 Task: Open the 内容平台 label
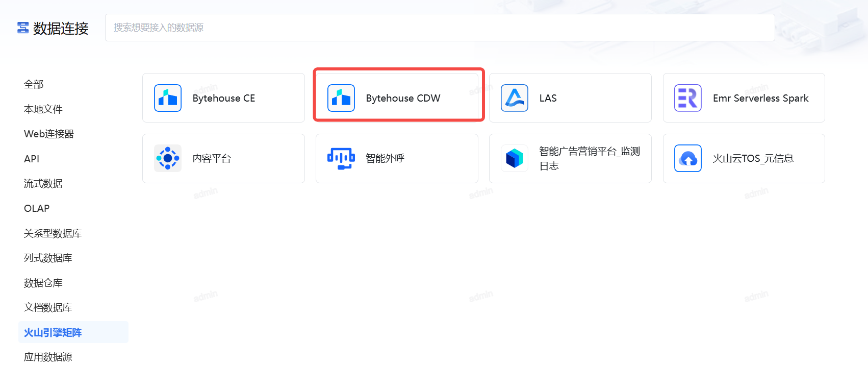(x=212, y=158)
